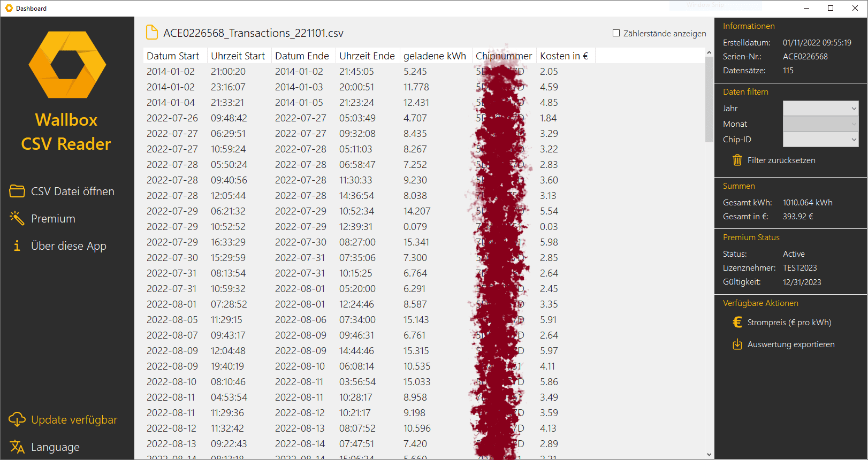Click the cloud download Update verfügbar icon
Screen dimensions: 868x460
(17, 420)
